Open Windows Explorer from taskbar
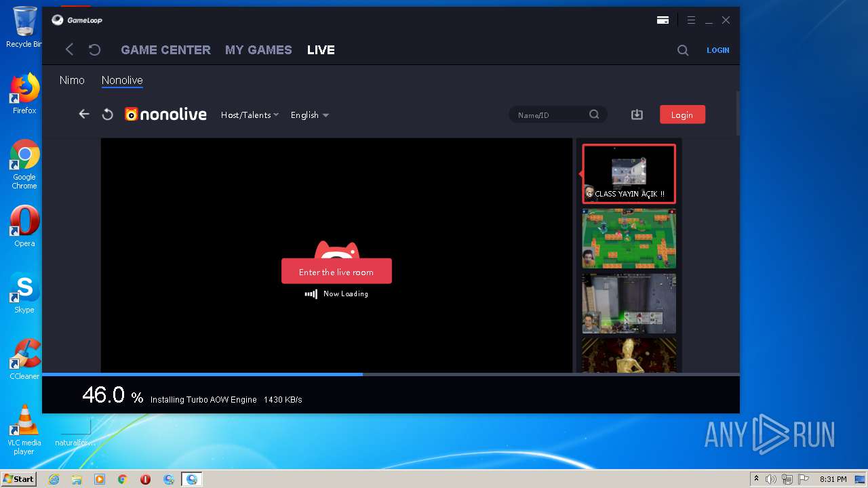The width and height of the screenshot is (868, 488). tap(77, 479)
